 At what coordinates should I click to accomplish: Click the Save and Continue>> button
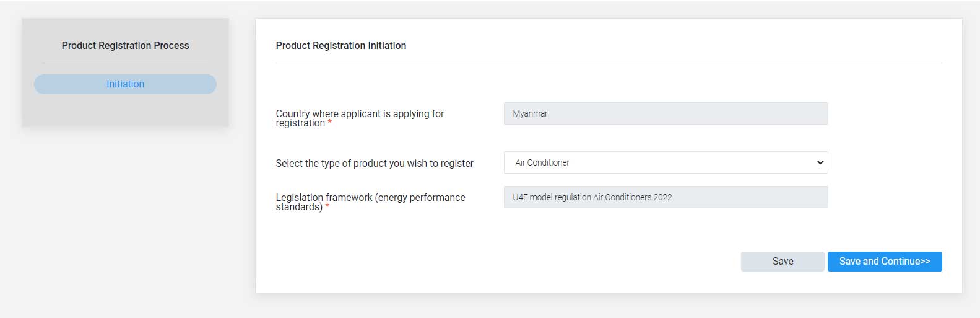(x=885, y=262)
